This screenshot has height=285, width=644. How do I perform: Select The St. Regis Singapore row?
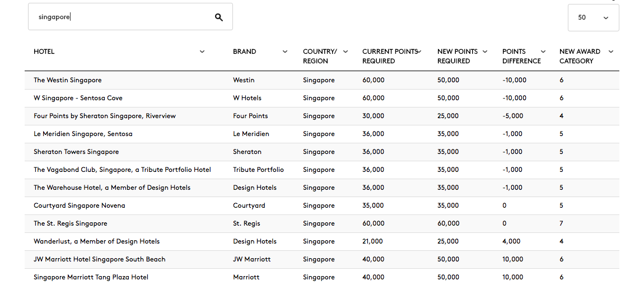pos(322,223)
